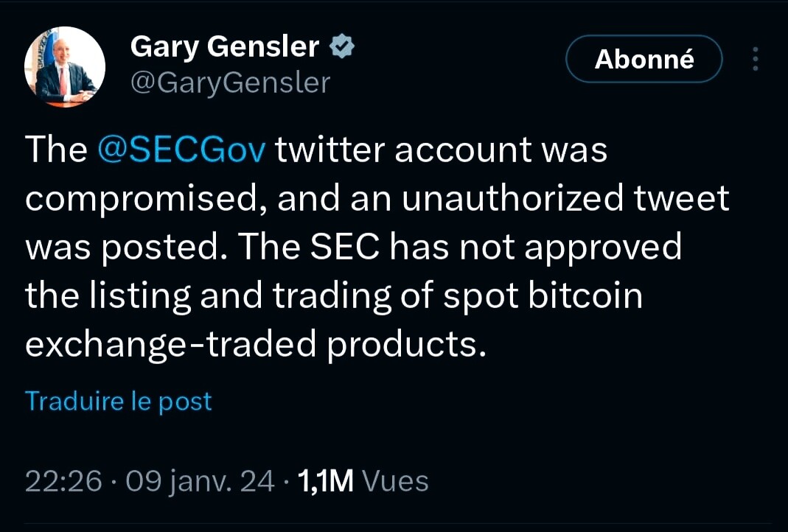The image size is (788, 532).
Task: Toggle the Abonné follow button
Action: 644,59
